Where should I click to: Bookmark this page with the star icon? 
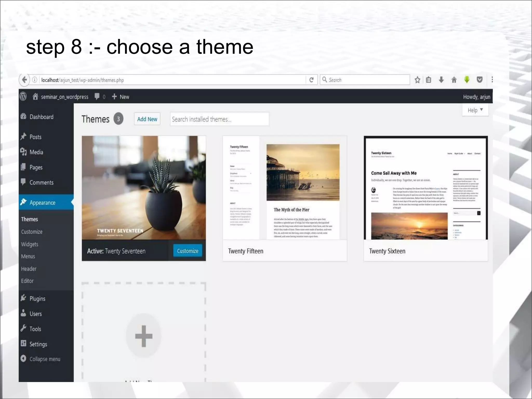pyautogui.click(x=417, y=80)
